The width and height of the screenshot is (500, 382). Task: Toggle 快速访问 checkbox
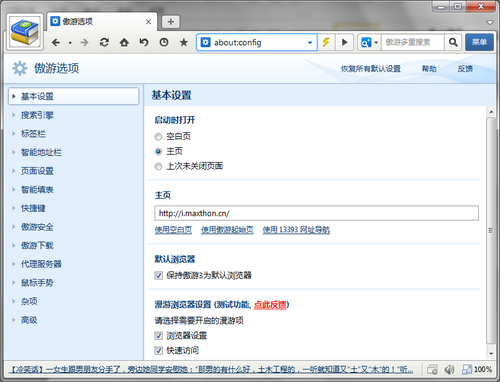(159, 351)
